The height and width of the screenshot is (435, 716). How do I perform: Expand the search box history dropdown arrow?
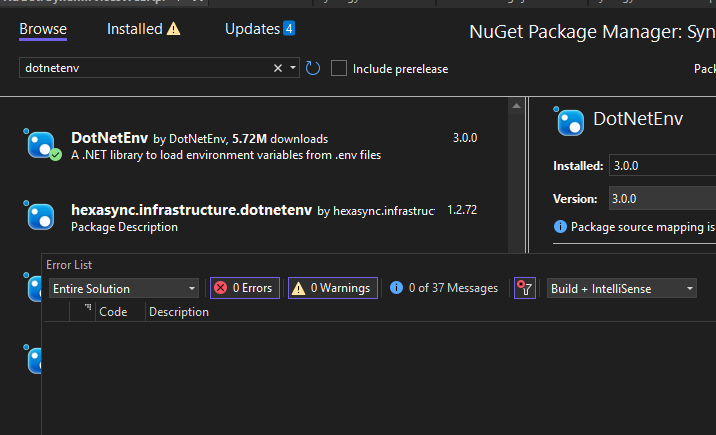click(293, 68)
